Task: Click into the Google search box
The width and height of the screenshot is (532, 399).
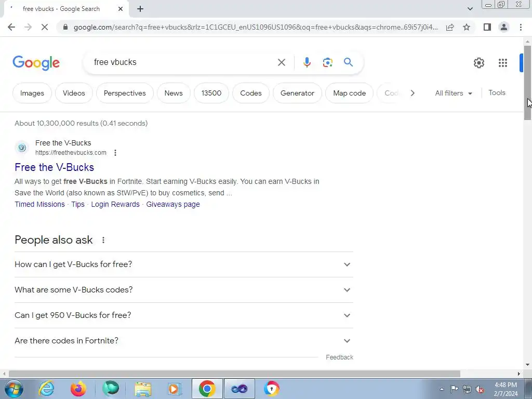Action: (x=183, y=62)
